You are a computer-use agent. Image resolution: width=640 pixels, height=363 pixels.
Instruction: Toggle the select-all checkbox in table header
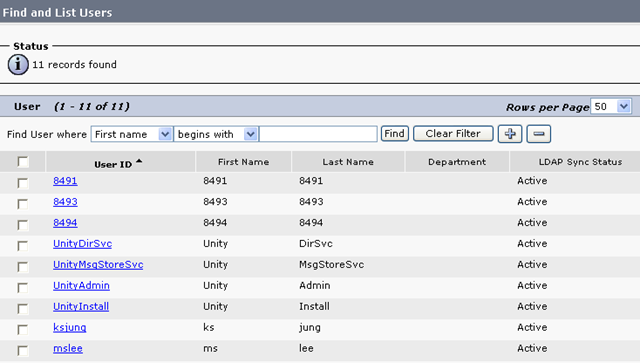coord(23,162)
